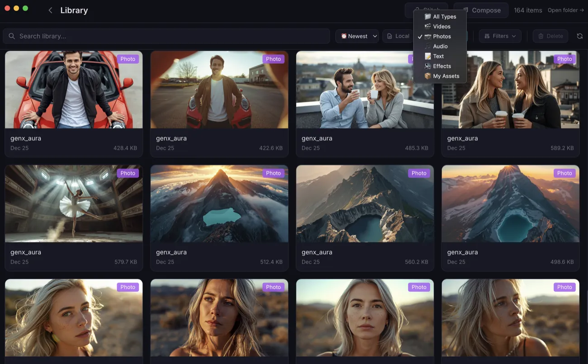Viewport: 588px width, 364px height.
Task: Open folder via the header link
Action: pyautogui.click(x=565, y=10)
